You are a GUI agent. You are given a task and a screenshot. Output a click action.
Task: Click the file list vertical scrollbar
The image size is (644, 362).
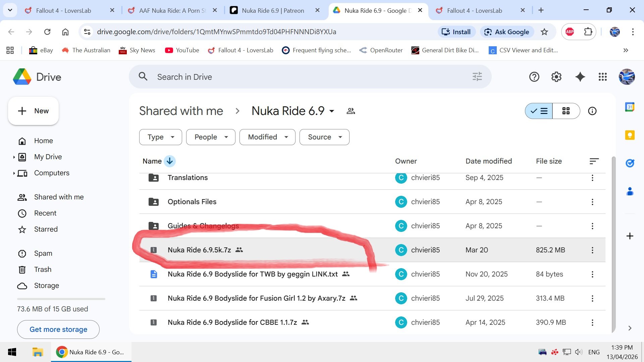(x=613, y=245)
